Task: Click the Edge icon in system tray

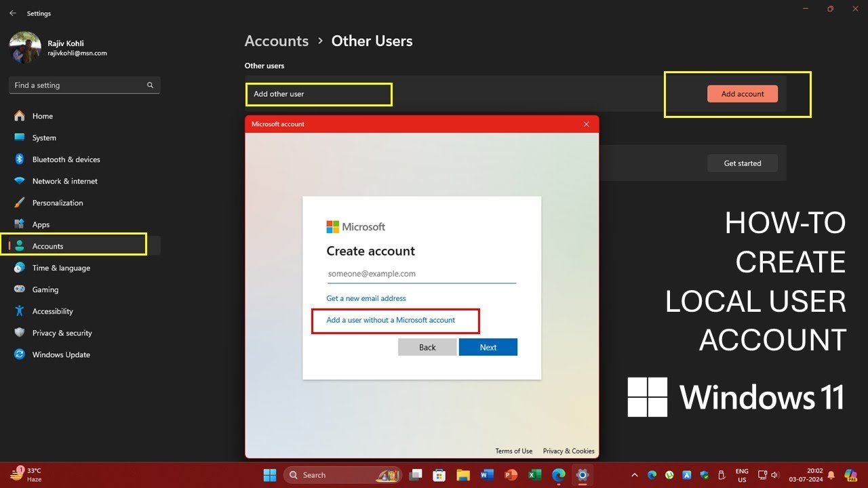Action: pos(652,475)
